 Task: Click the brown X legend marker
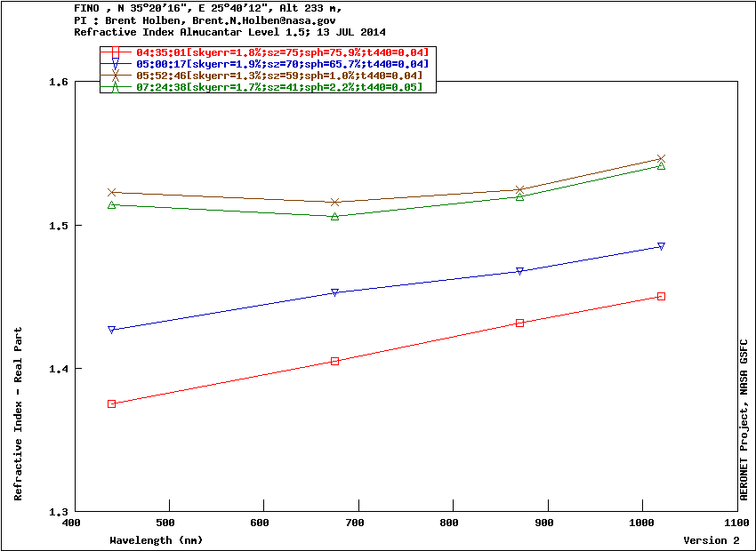(x=116, y=76)
